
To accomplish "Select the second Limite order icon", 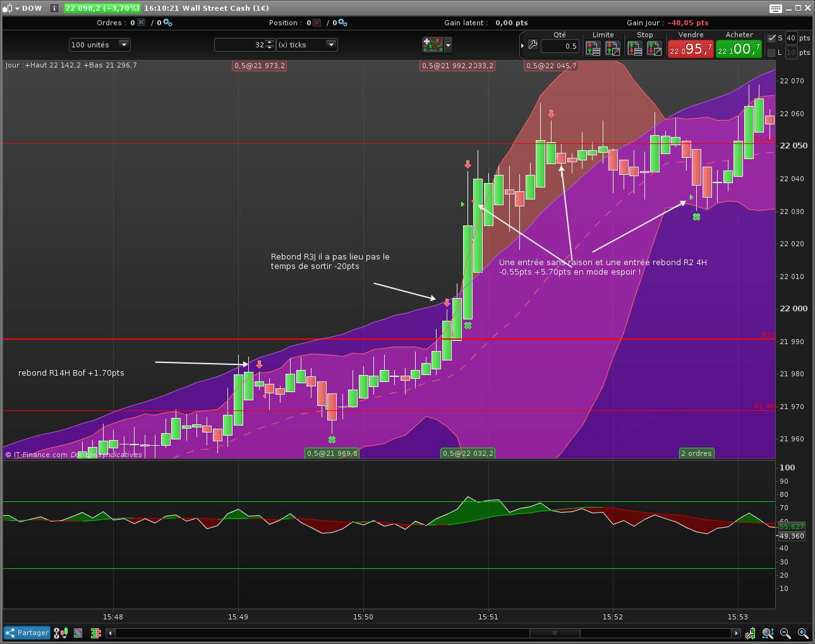I will click(x=613, y=48).
